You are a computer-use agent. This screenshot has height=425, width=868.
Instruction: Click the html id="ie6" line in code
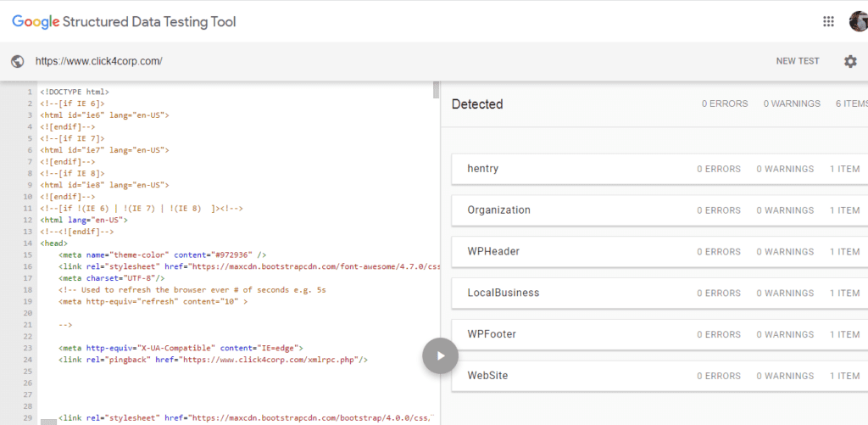pos(104,115)
